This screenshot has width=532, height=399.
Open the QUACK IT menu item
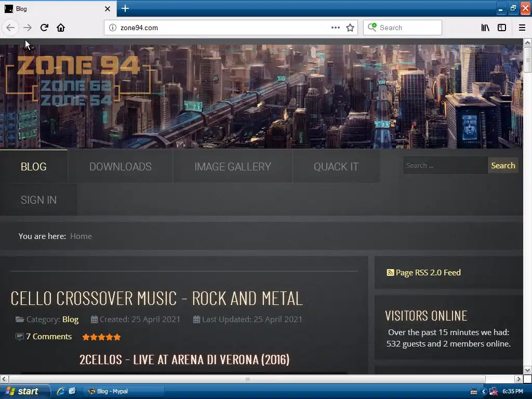(336, 167)
